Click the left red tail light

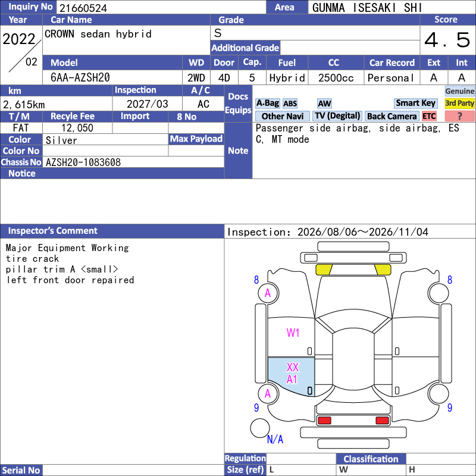click(324, 421)
